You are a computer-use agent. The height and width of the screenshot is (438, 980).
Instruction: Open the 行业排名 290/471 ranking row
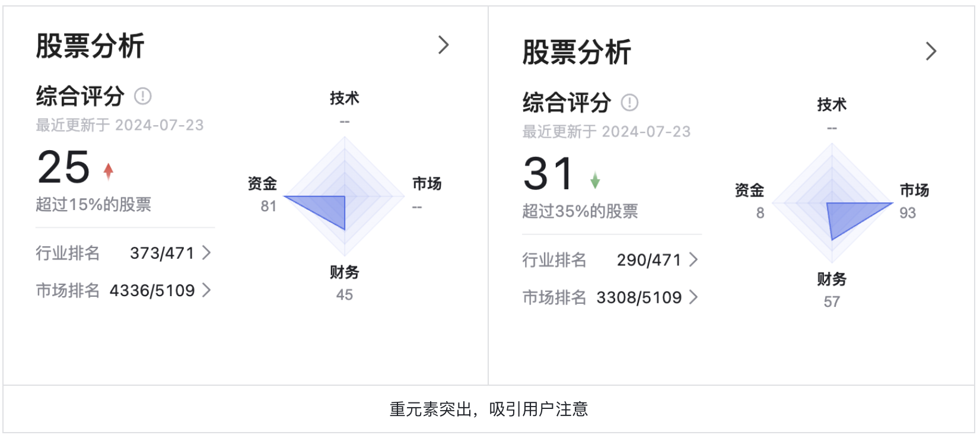coord(610,260)
